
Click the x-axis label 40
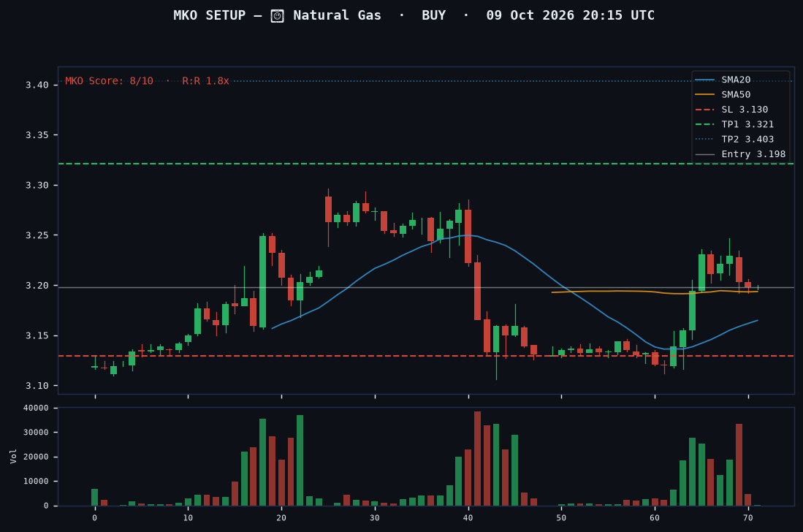point(468,518)
